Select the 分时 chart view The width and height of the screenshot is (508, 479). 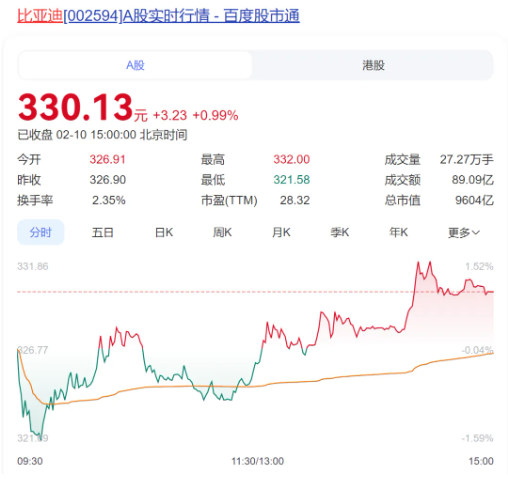click(40, 232)
